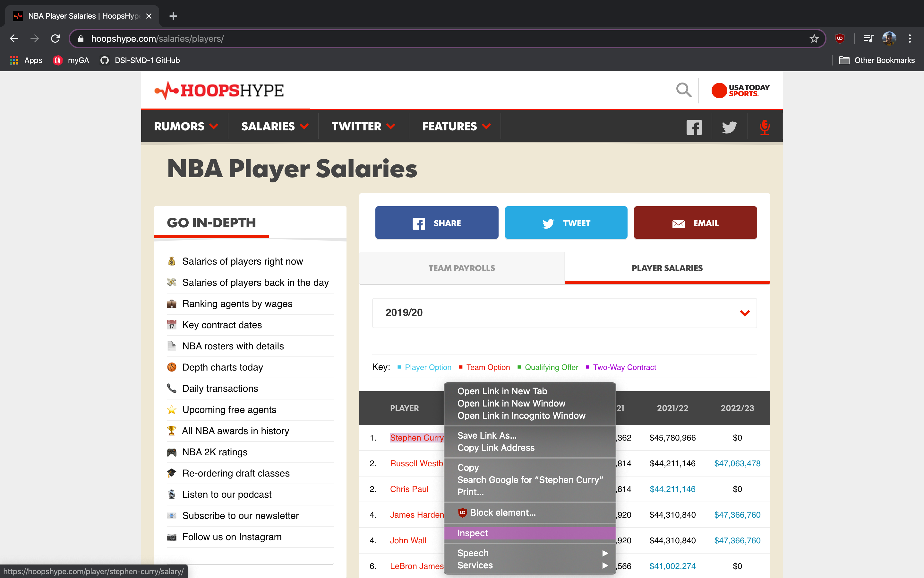Open the Chrome profile avatar
This screenshot has height=578, width=924.
tap(889, 39)
